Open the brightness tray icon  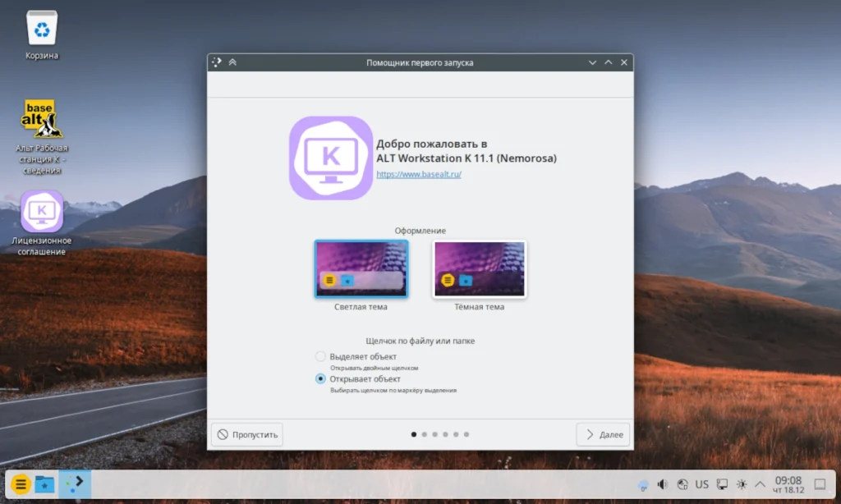click(742, 484)
